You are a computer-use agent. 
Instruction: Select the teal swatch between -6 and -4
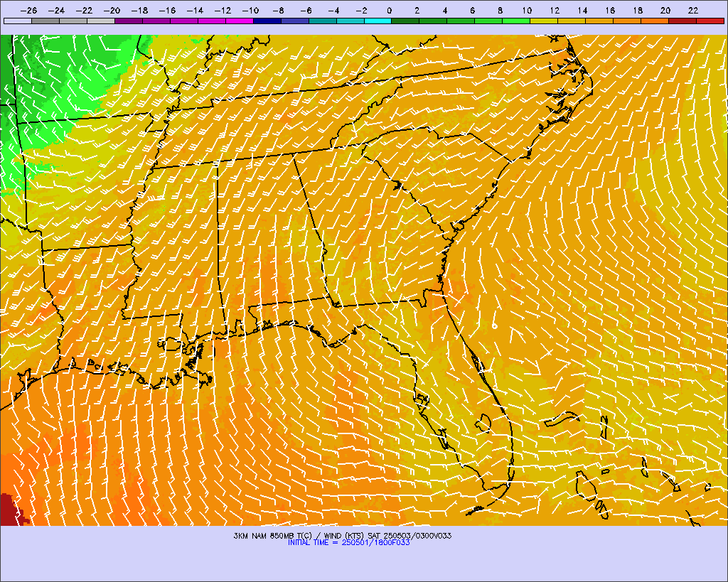323,21
